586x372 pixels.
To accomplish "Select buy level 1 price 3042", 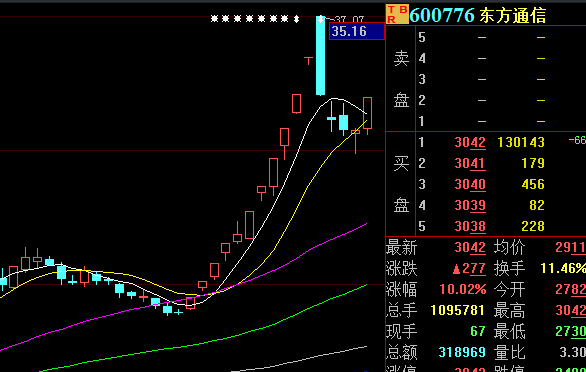I will (470, 142).
